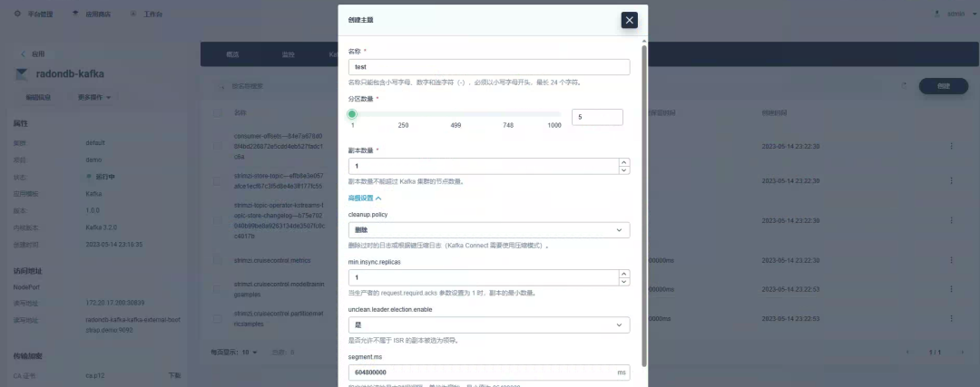Select the consumer-offsets topic checkbox
This screenshot has width=980, height=387.
(x=217, y=146)
